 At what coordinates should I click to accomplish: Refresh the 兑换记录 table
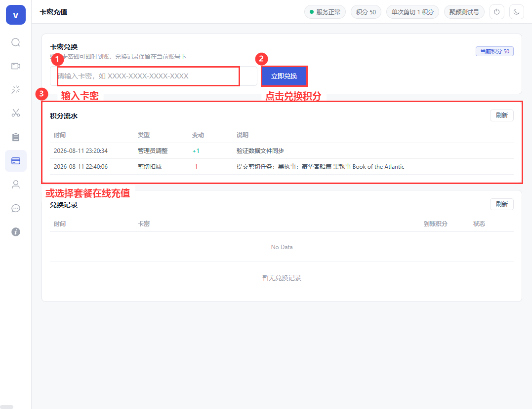pyautogui.click(x=501, y=204)
